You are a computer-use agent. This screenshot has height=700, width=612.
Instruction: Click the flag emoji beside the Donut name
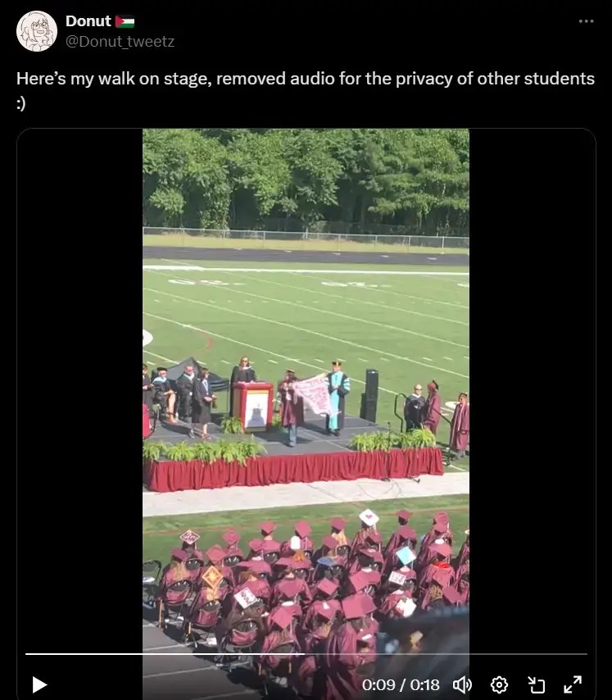[x=125, y=21]
